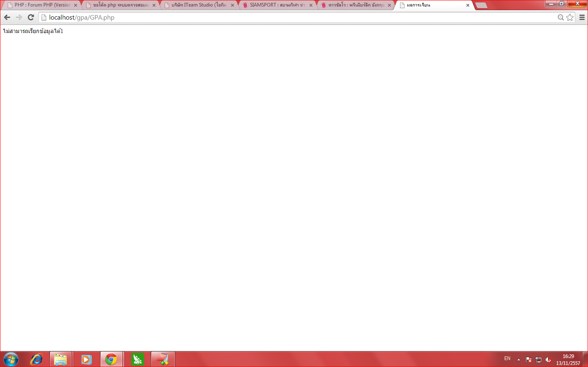Open Windows Explorer from the taskbar
The image size is (588, 367).
pos(61,360)
